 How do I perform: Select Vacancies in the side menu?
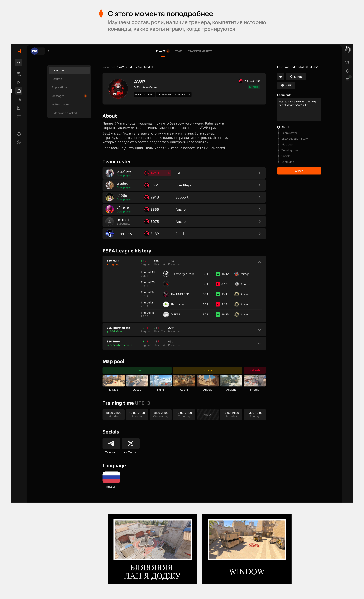[69, 70]
